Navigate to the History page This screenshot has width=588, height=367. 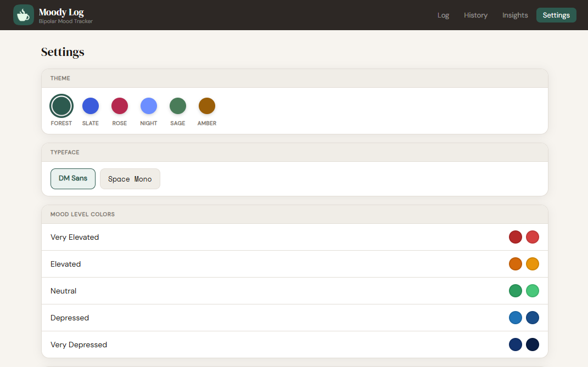tap(475, 15)
